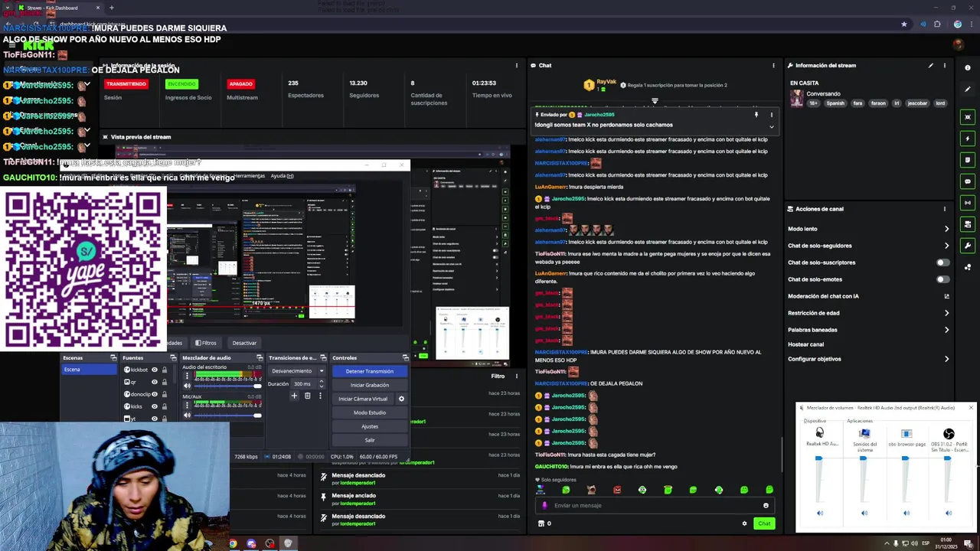The width and height of the screenshot is (980, 551).
Task: Adjust Sonidos del sistema volume slider
Action: click(863, 481)
